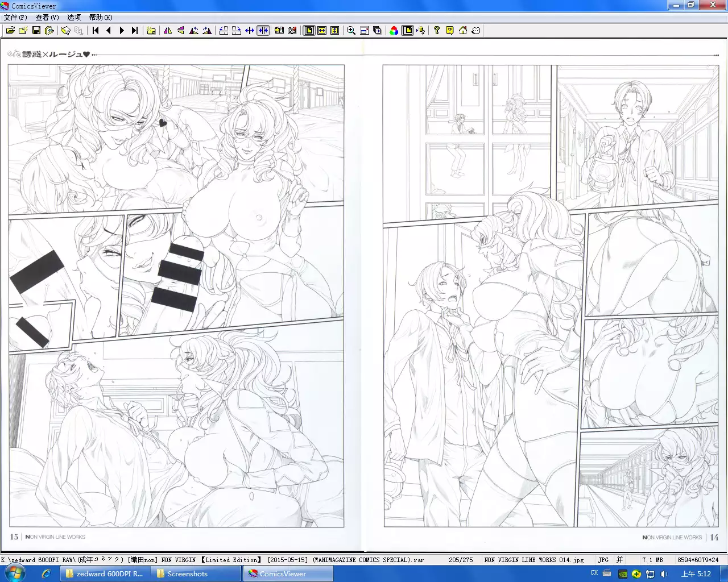Expand the 选项 menu

click(x=74, y=18)
